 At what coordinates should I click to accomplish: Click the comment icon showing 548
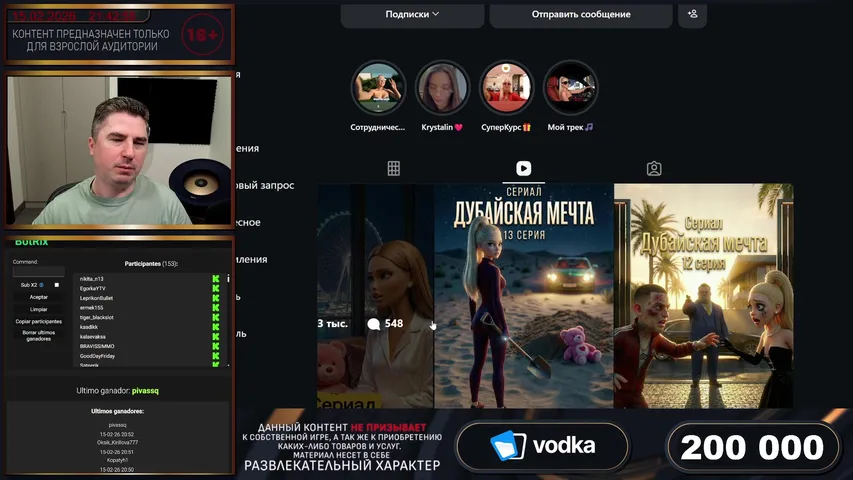(x=375, y=324)
